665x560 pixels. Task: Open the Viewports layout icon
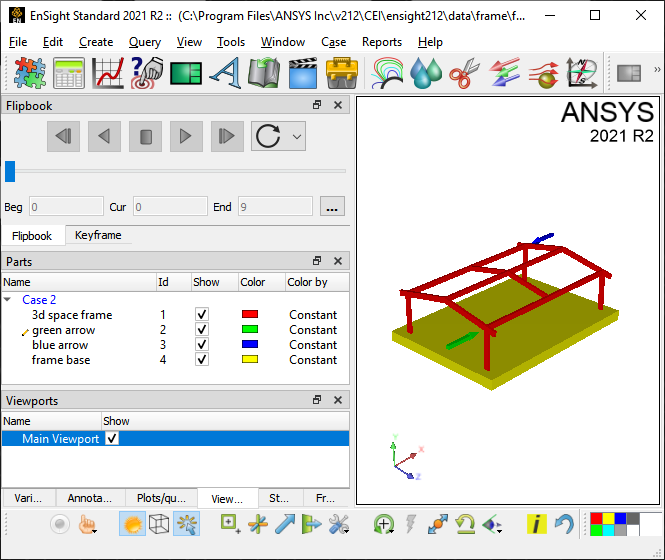point(186,73)
